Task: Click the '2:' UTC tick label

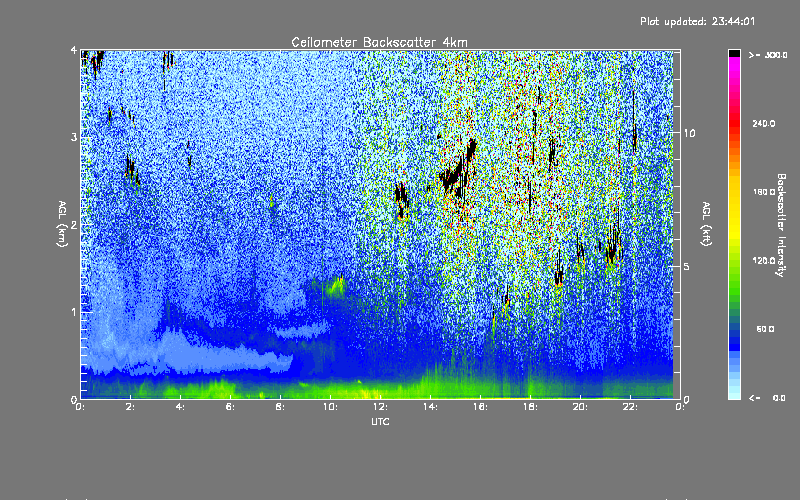Action: click(130, 407)
